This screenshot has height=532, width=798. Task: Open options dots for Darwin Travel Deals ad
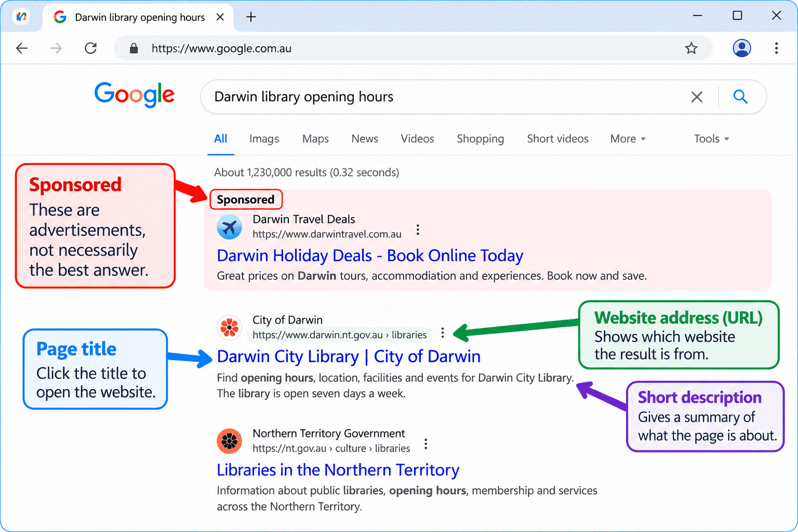pyautogui.click(x=418, y=230)
